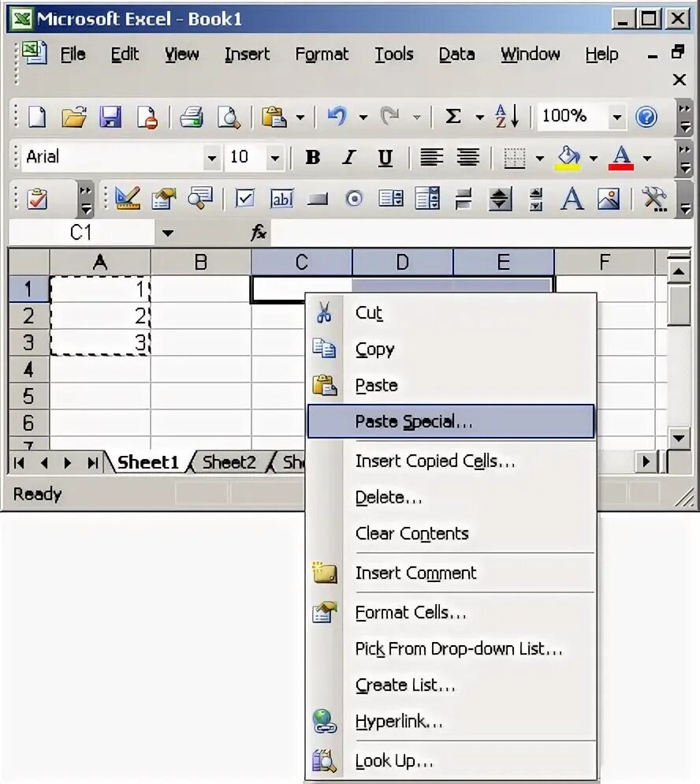Click the vertical scrollbar down arrow
This screenshot has width=700, height=784.
click(679, 439)
